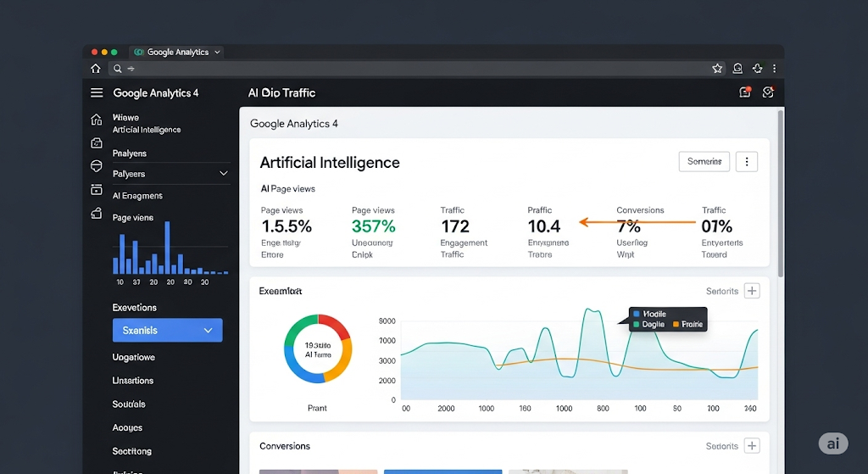Click the Sertorits link in Conversions panel

coord(722,446)
